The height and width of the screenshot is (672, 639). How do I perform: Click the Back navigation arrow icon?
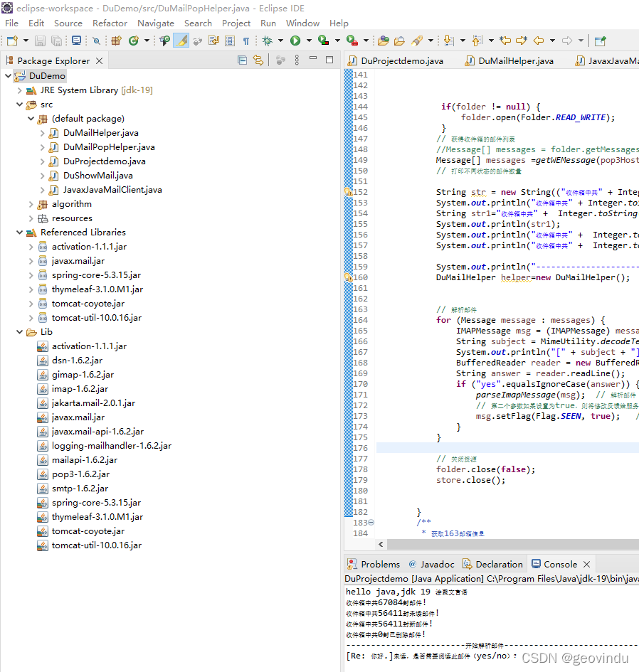coord(539,41)
